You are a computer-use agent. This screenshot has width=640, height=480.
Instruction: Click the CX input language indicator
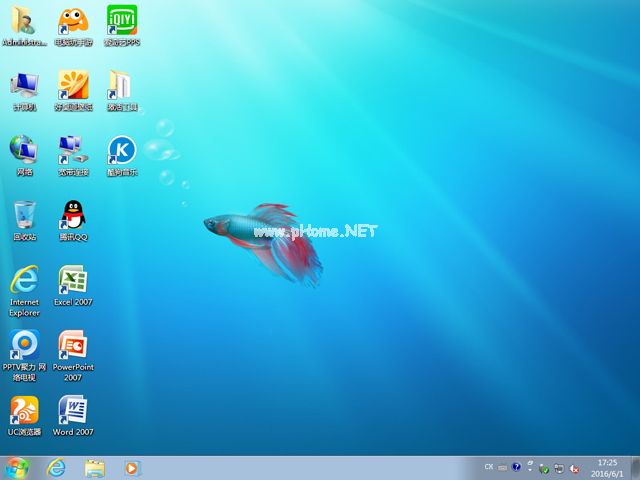[489, 467]
